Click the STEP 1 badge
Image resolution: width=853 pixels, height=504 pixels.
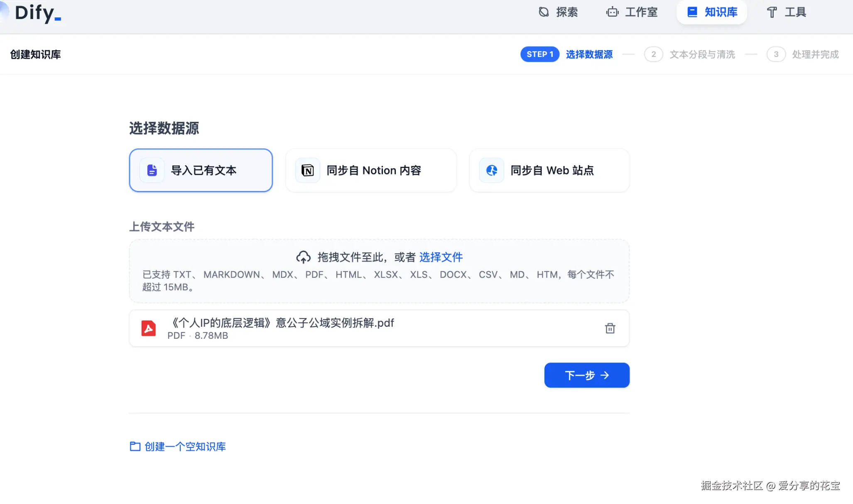pos(539,54)
